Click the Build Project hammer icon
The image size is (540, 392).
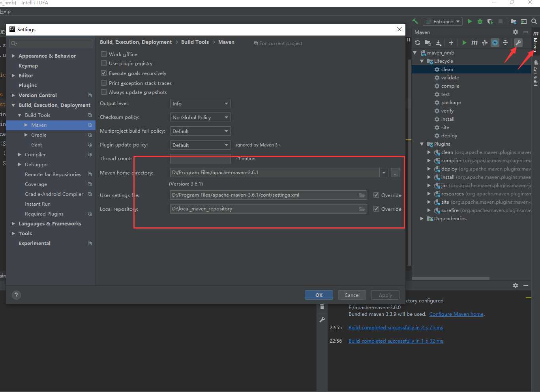click(x=415, y=21)
